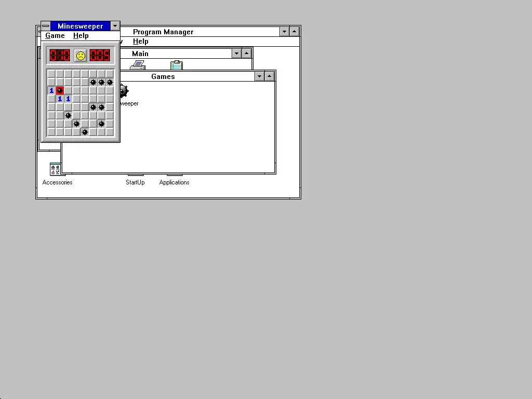Open Help menu in Program Manager
The width and height of the screenshot is (532, 399).
point(140,42)
